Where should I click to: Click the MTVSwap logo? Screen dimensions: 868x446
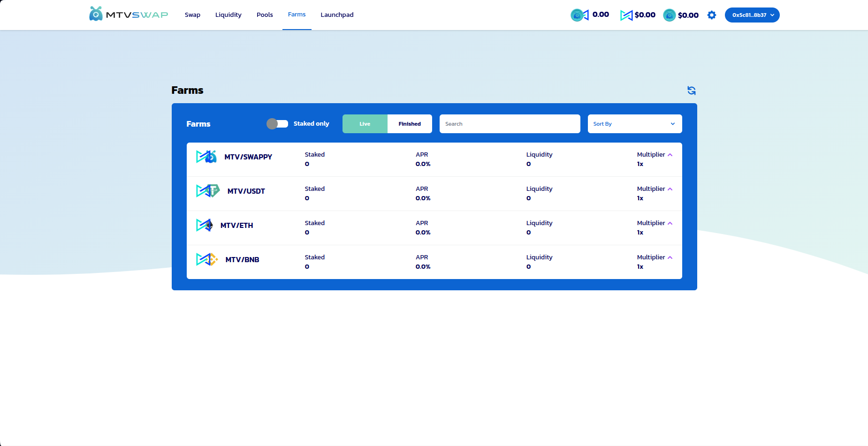coord(129,14)
